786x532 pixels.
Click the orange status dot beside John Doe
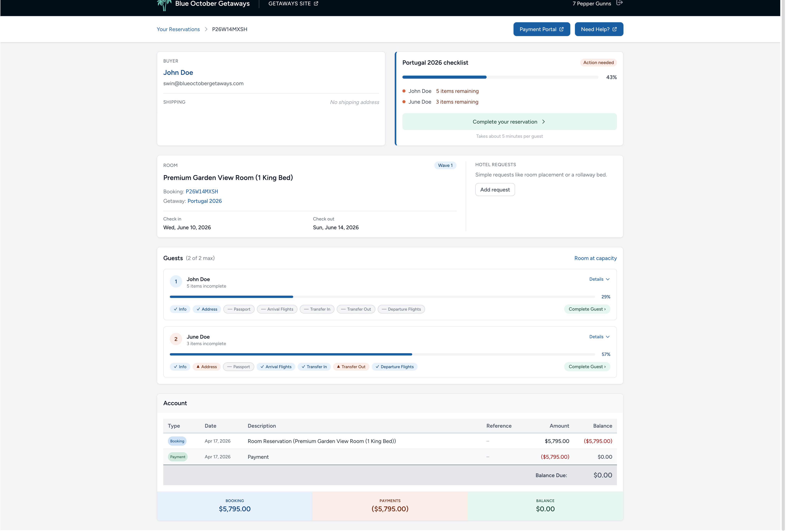point(404,91)
